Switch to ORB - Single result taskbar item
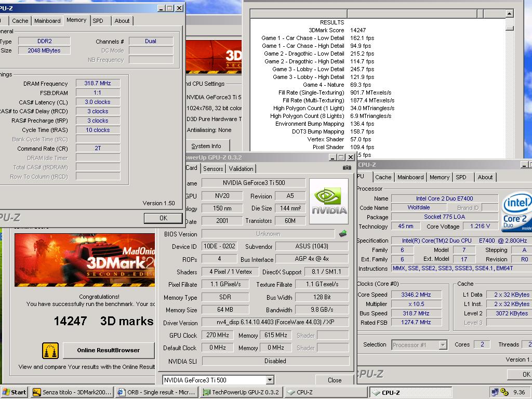Image resolution: width=532 pixels, height=399 pixels. click(x=157, y=392)
